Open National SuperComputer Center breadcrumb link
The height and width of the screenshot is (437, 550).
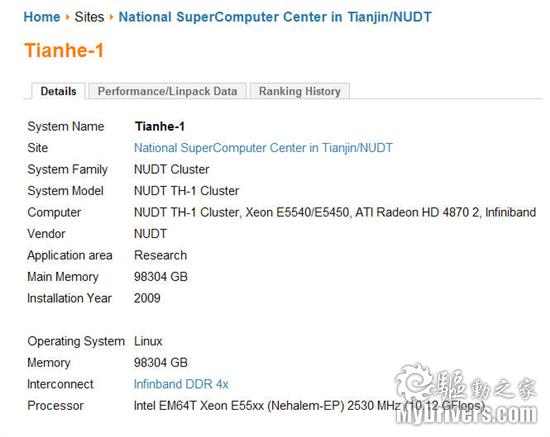[275, 17]
